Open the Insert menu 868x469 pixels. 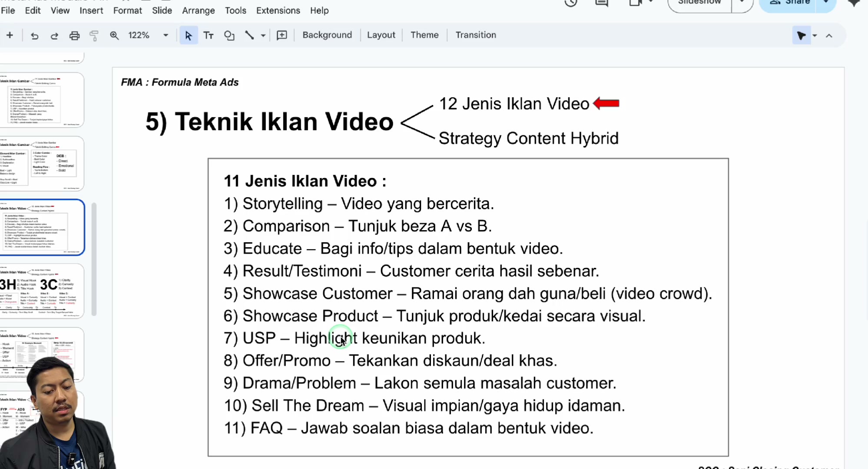[x=91, y=10]
